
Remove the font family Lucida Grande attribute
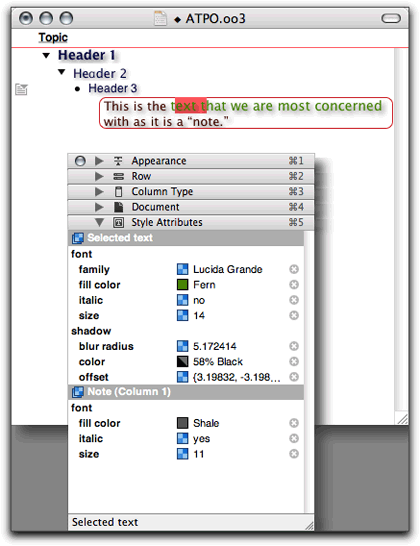294,269
